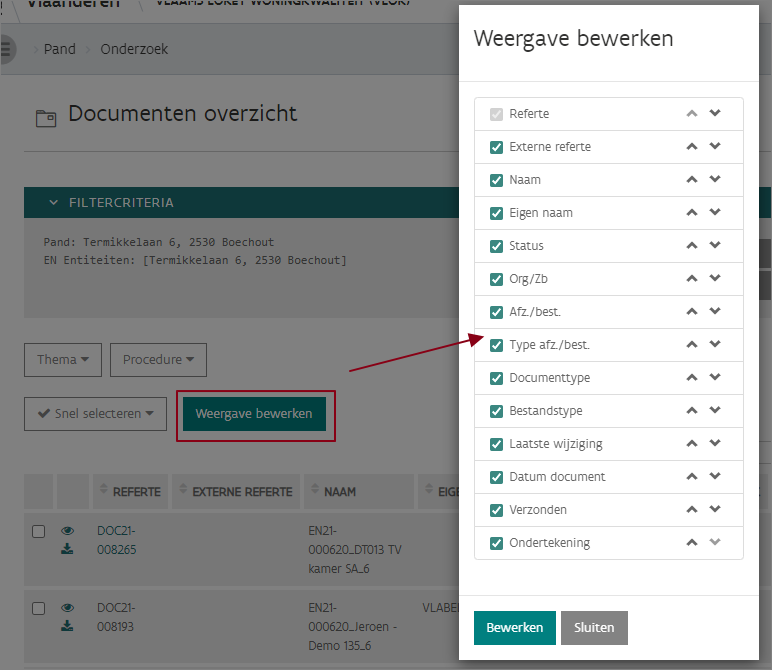This screenshot has height=670, width=772.
Task: Collapse the Filtercriteria panel
Action: (54, 203)
